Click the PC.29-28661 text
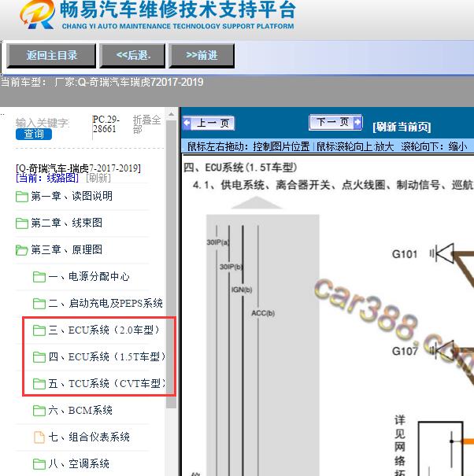The height and width of the screenshot is (476, 474). point(106,124)
